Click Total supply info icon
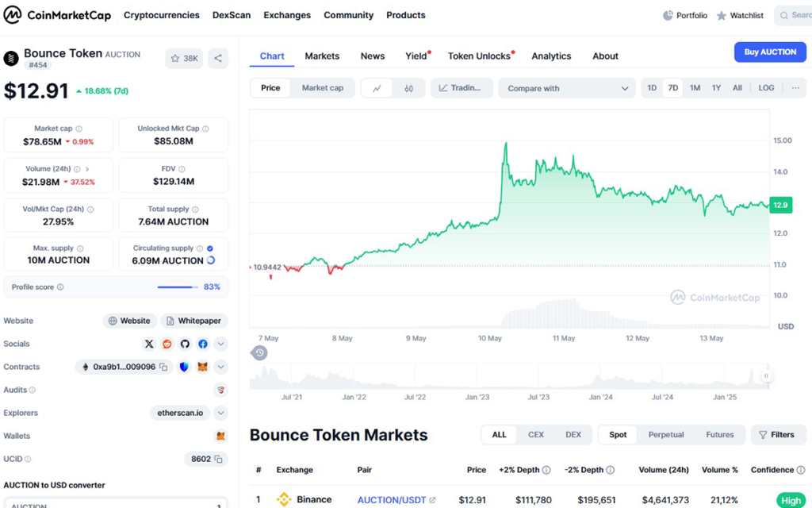The width and height of the screenshot is (812, 508). [x=195, y=210]
